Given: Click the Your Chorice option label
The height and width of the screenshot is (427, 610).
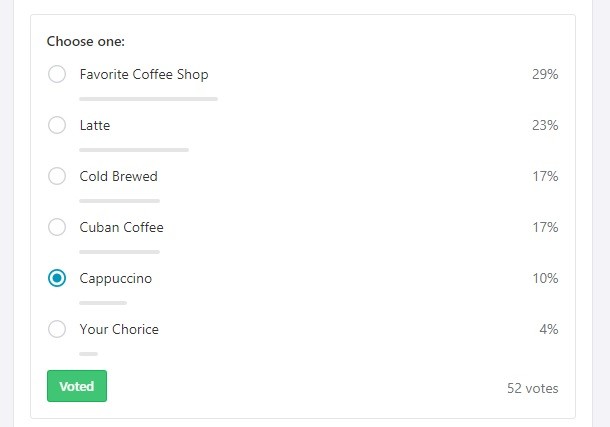Looking at the screenshot, I should [x=119, y=329].
